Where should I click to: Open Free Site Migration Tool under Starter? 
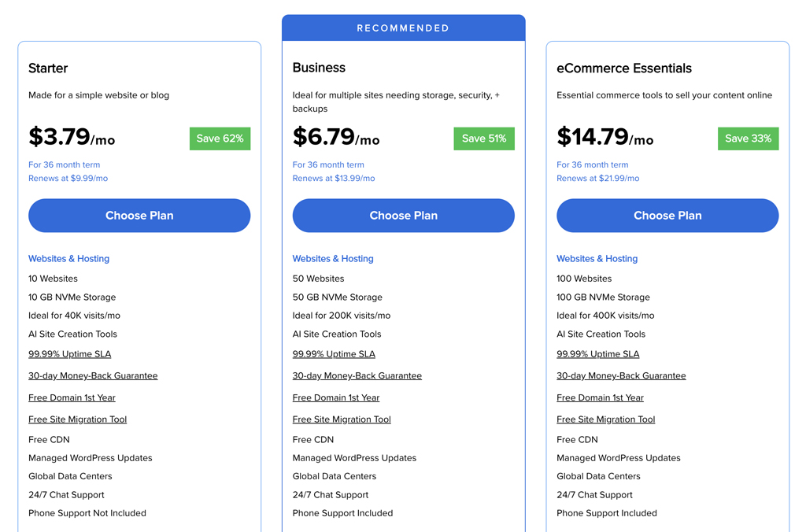point(77,419)
